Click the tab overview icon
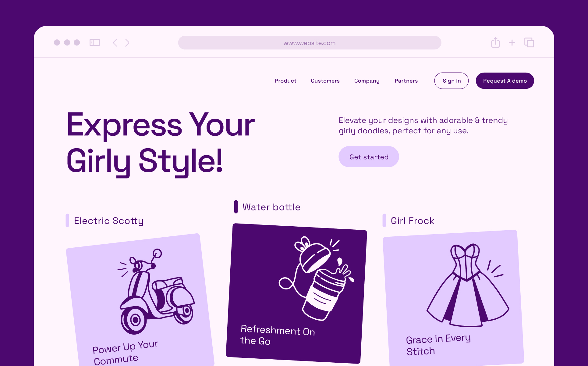The image size is (588, 366). (x=529, y=42)
